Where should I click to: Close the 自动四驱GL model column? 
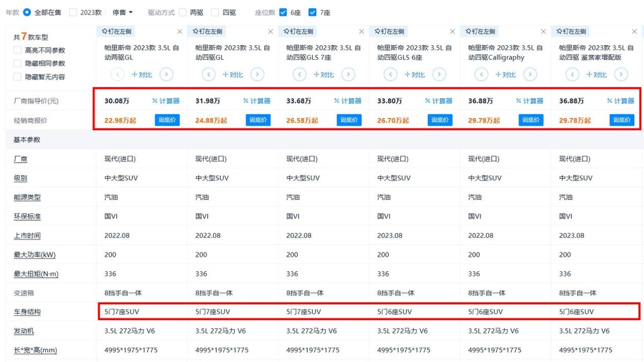click(x=270, y=32)
